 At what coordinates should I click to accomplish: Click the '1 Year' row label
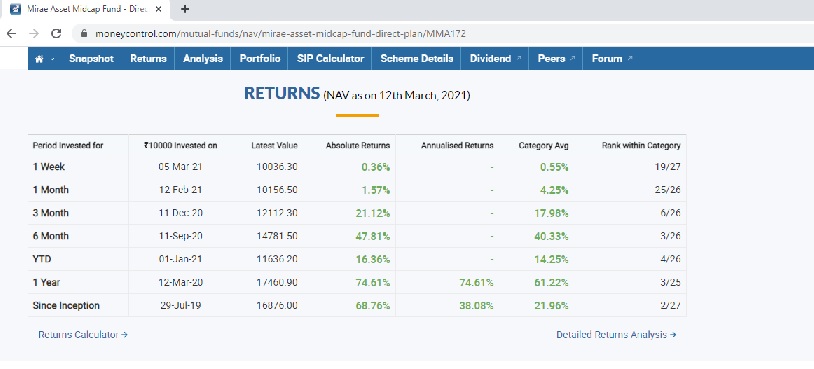(x=46, y=282)
